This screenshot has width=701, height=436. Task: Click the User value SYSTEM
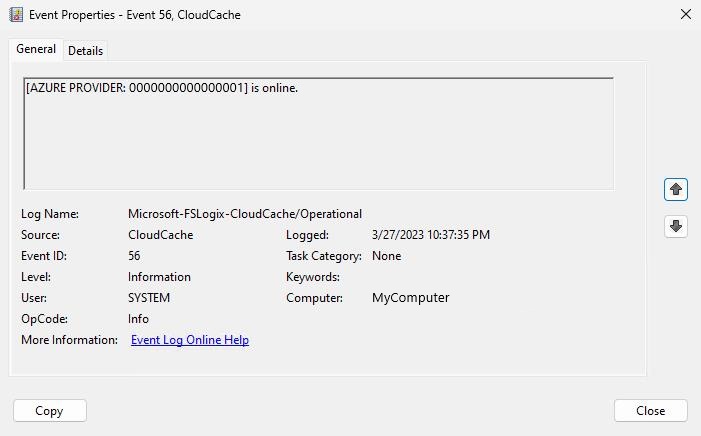149,298
